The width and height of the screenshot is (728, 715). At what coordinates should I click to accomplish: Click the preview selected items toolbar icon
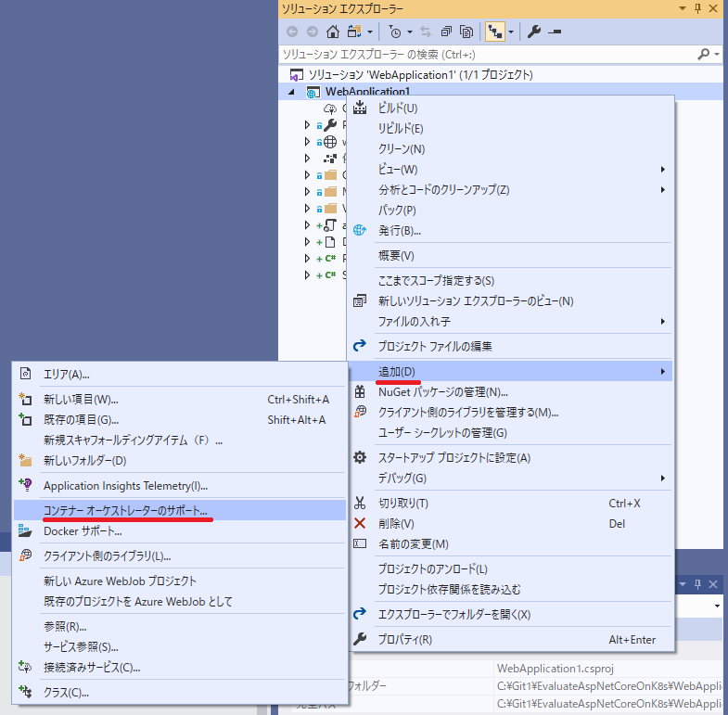coord(555,32)
